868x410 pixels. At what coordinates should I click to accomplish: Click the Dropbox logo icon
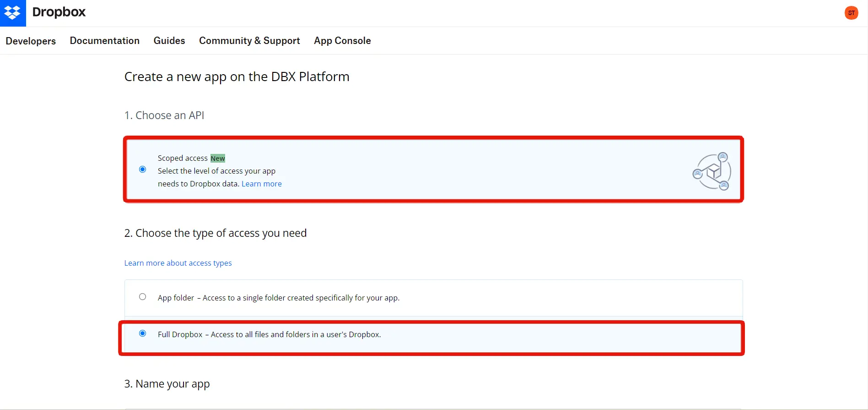[13, 13]
